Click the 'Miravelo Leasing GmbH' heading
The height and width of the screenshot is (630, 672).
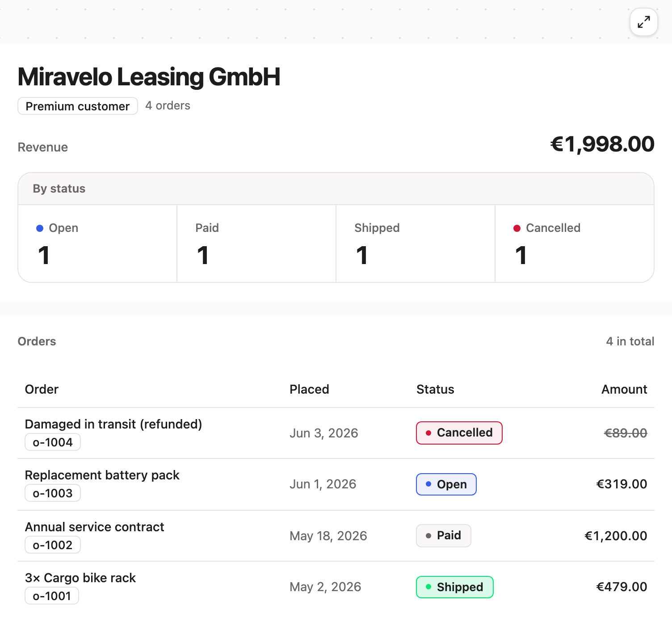point(149,77)
